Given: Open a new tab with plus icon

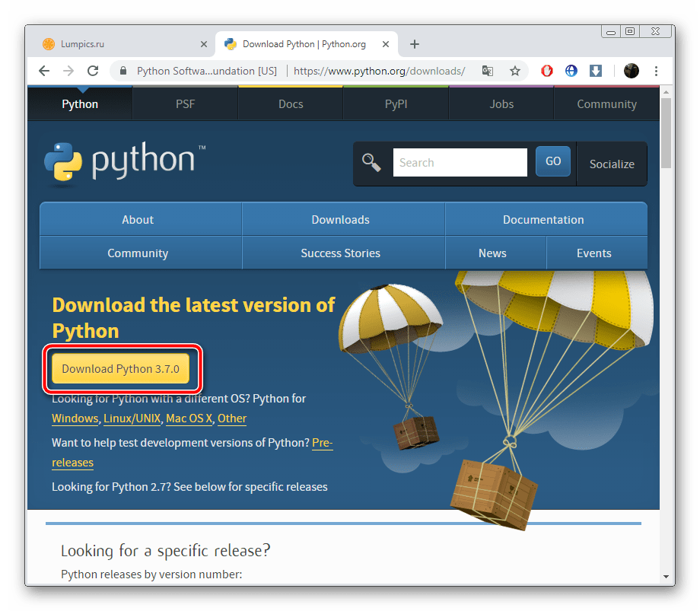Looking at the screenshot, I should pyautogui.click(x=414, y=44).
